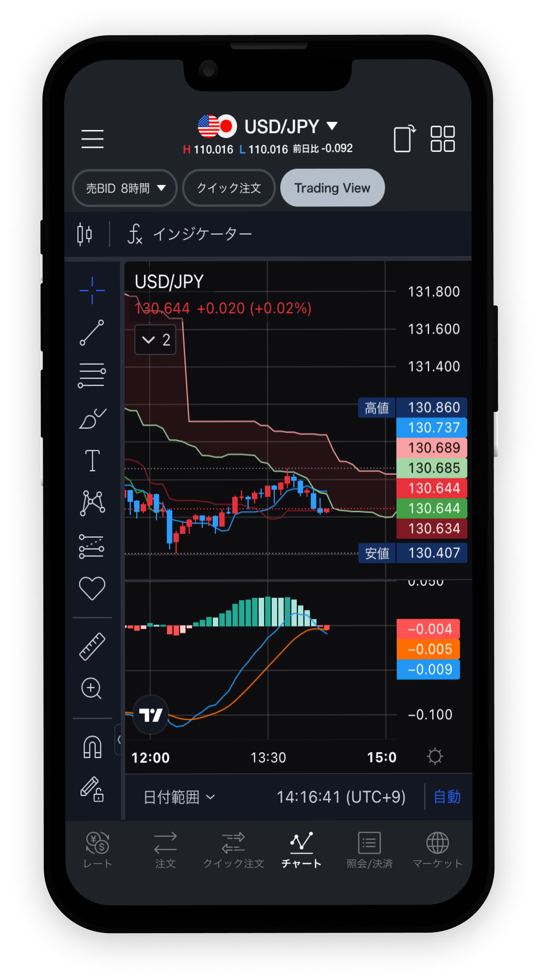
Task: Open chart settings gear on time axis
Action: pyautogui.click(x=435, y=756)
